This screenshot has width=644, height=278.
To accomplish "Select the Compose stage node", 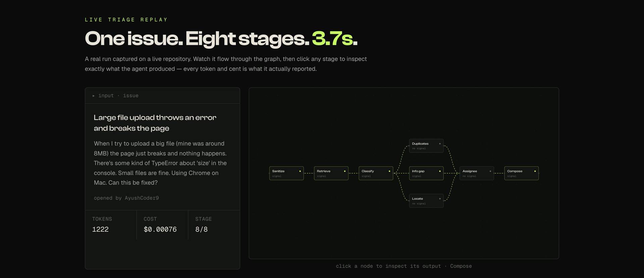I will [522, 173].
